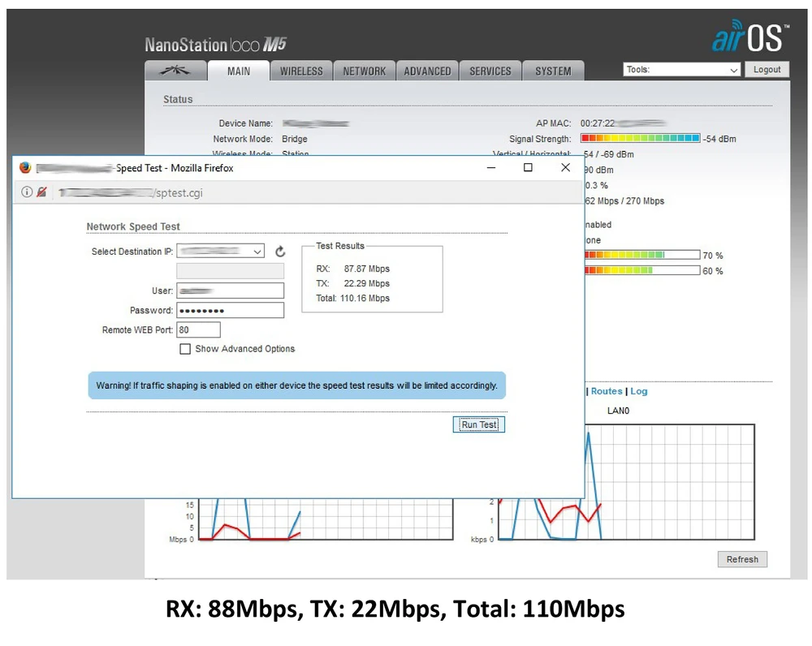812x646 pixels.
Task: Maximize the Speed Test window
Action: [x=528, y=168]
